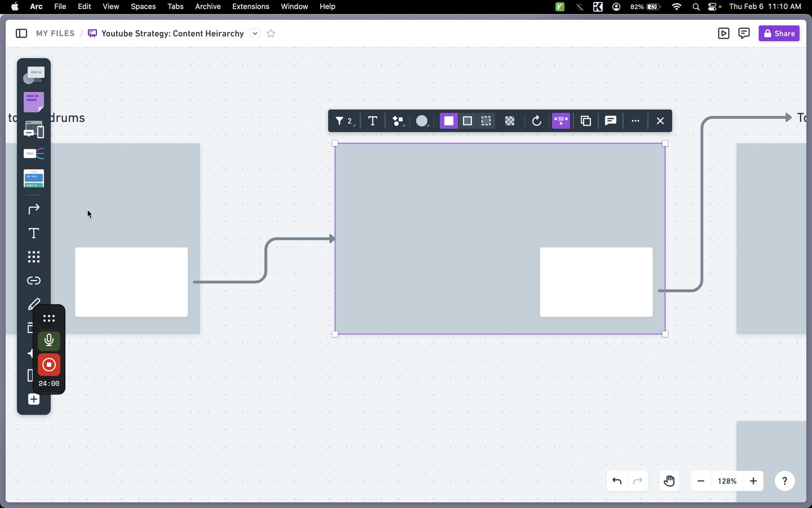Click the Share button
The height and width of the screenshot is (508, 812).
tap(779, 34)
